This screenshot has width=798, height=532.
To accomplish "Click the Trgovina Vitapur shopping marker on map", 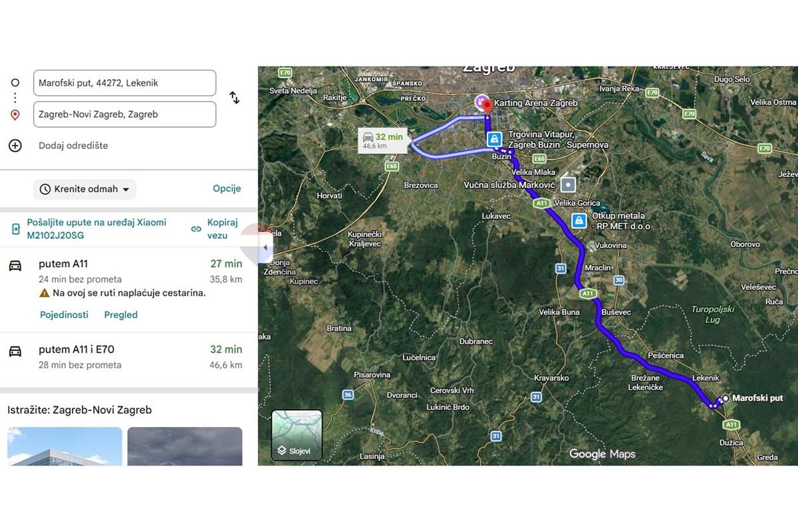I will [493, 139].
